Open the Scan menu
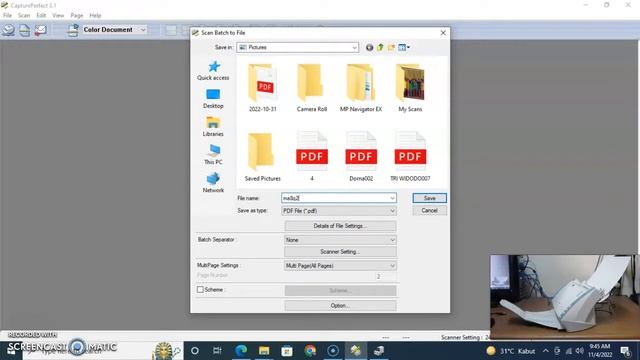 [x=24, y=16]
